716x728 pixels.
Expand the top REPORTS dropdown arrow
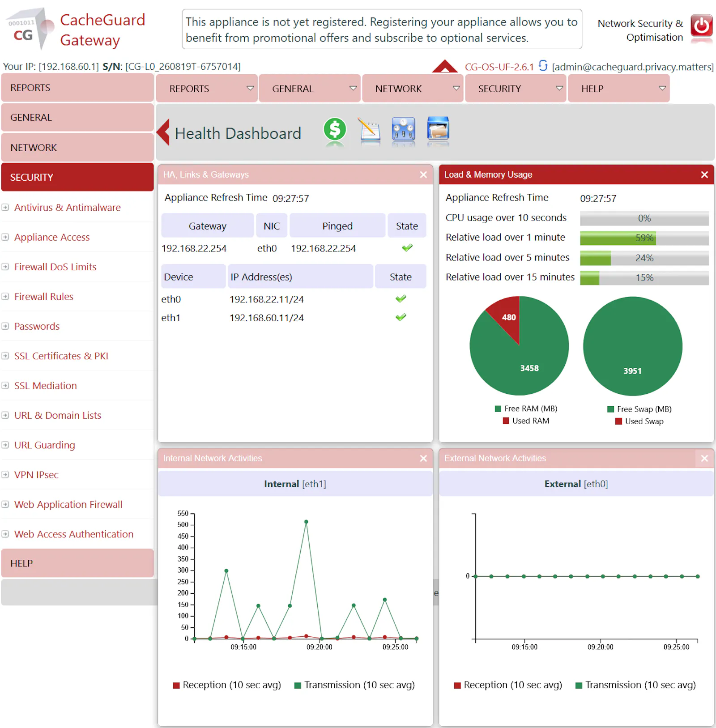250,88
